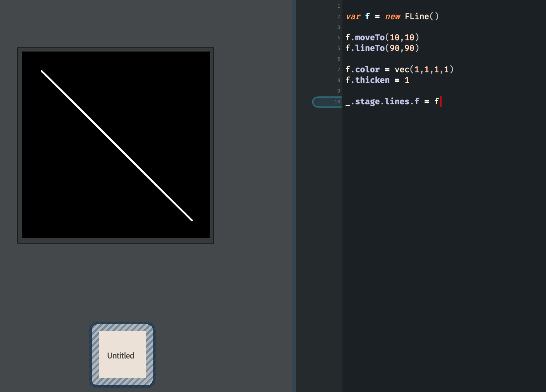This screenshot has height=392, width=546.
Task: Click the f.color property text
Action: pos(363,69)
